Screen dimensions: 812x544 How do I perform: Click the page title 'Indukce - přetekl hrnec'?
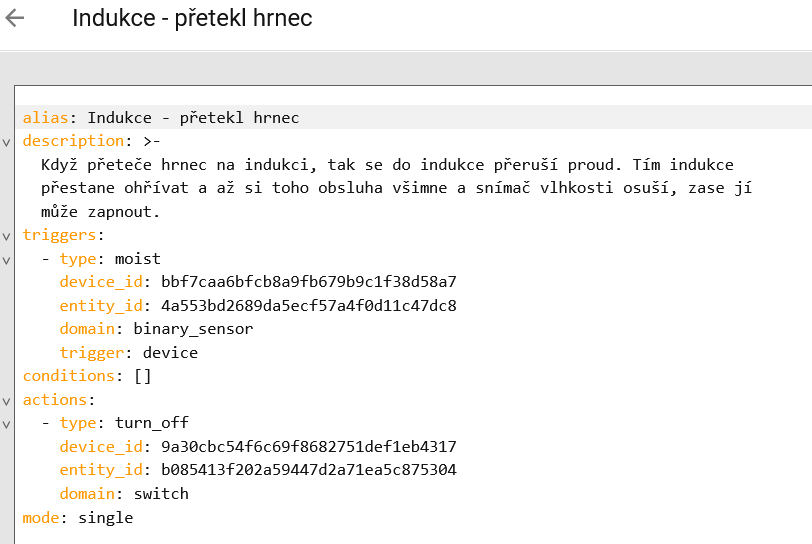click(x=192, y=18)
